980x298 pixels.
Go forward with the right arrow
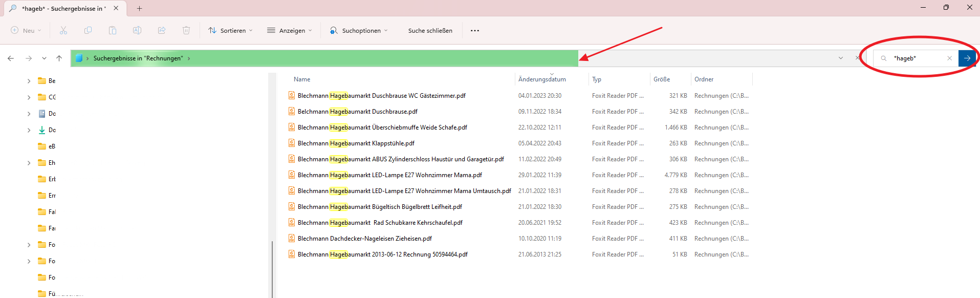tap(29, 58)
